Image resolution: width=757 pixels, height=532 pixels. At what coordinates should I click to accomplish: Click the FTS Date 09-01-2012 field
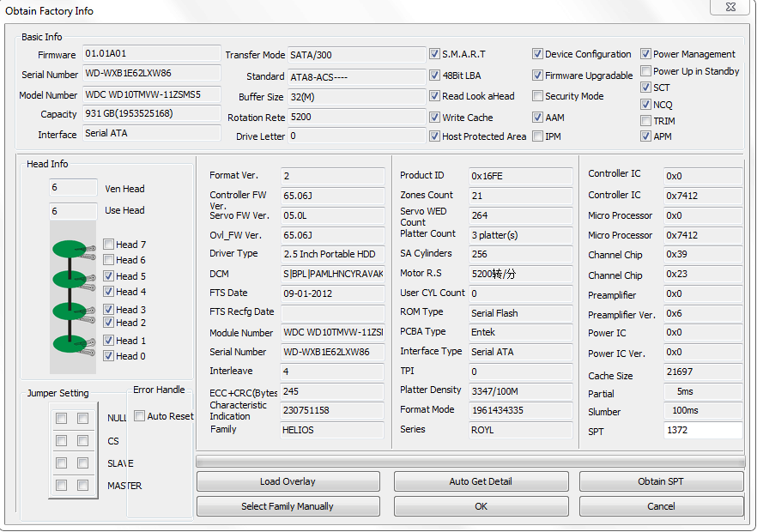pos(333,293)
